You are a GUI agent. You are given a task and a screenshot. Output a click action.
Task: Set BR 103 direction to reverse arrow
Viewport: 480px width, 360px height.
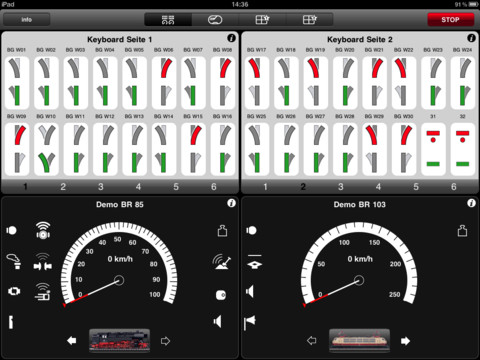point(311,341)
